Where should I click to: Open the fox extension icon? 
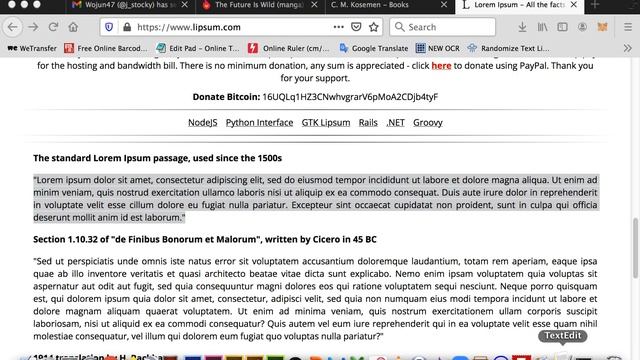click(602, 27)
